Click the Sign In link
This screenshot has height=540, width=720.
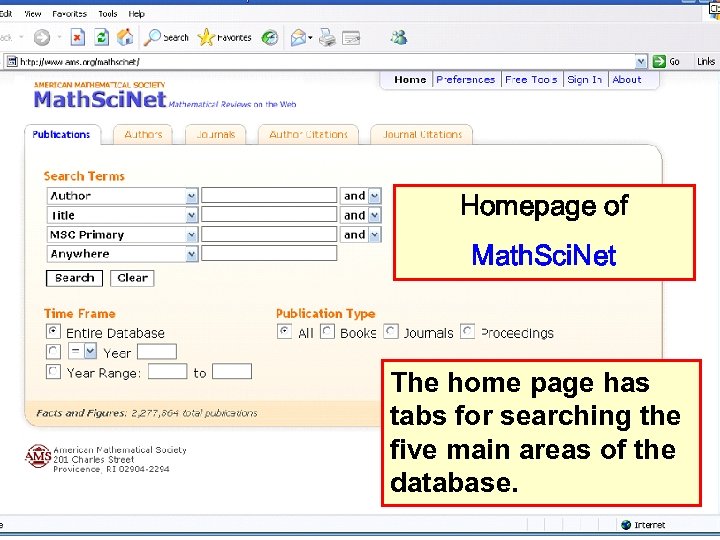[x=585, y=79]
